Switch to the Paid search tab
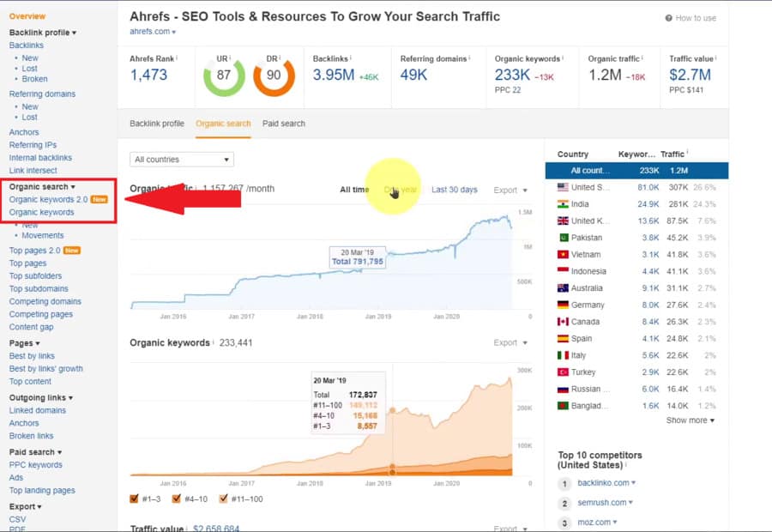This screenshot has width=772, height=532. coord(284,124)
